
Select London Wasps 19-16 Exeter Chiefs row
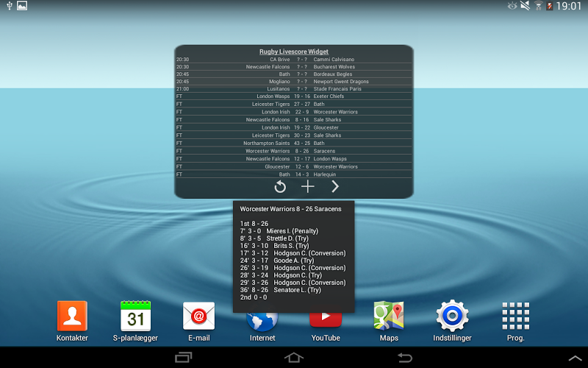point(293,96)
